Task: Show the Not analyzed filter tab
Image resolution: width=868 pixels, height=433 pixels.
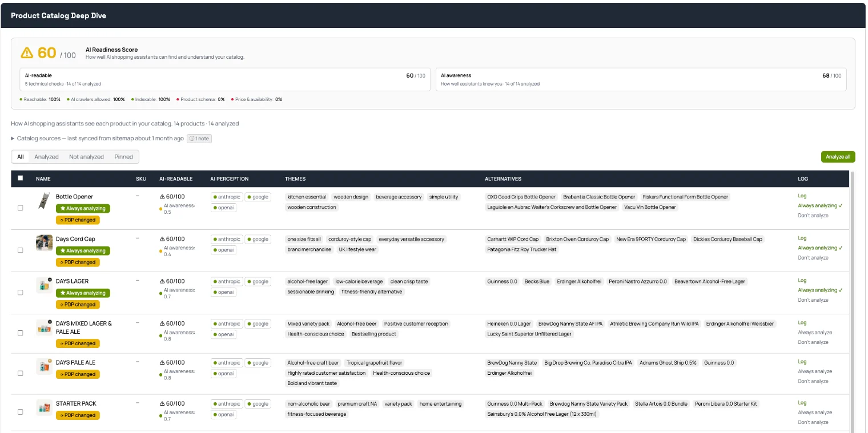Action: [86, 157]
